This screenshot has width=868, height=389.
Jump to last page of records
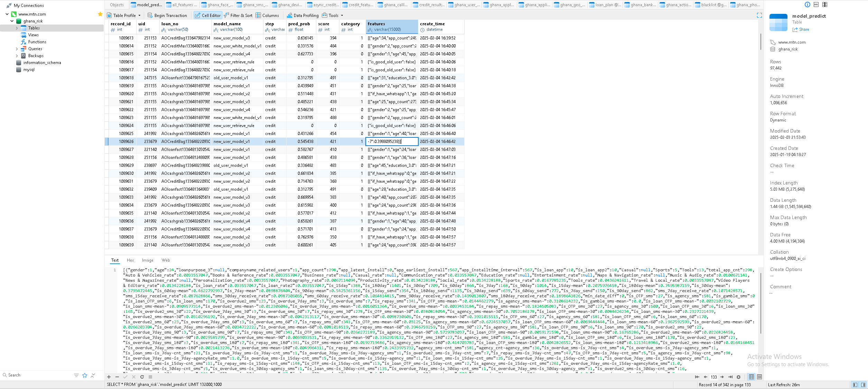click(x=730, y=377)
